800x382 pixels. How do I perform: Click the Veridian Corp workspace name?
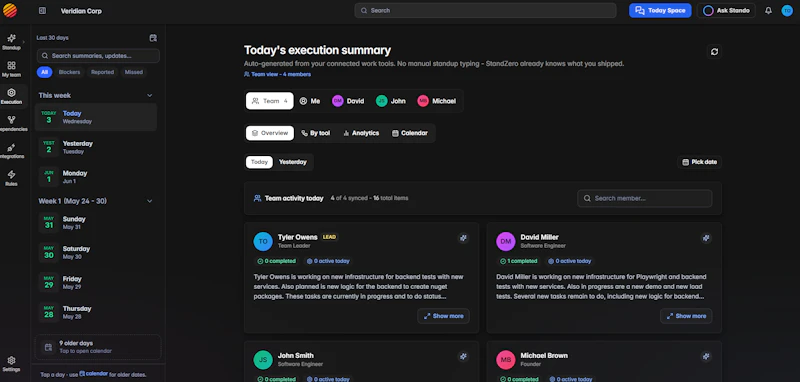(81, 11)
